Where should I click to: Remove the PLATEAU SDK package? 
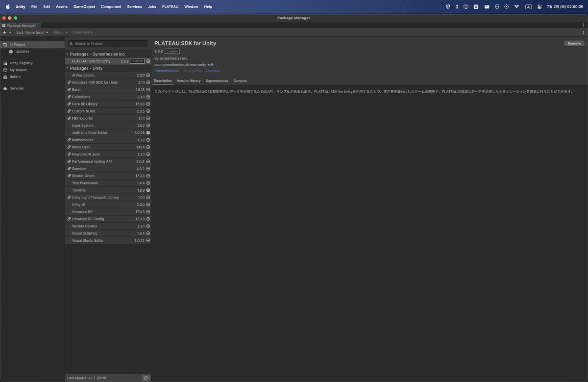[x=573, y=43]
